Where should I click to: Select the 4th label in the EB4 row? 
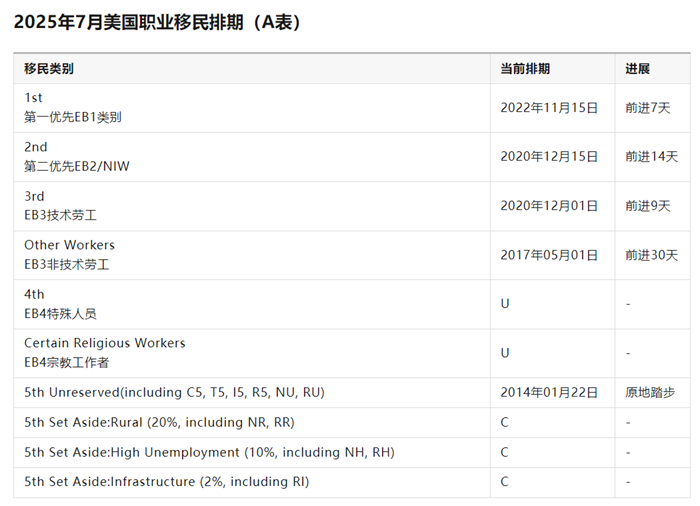click(x=34, y=294)
